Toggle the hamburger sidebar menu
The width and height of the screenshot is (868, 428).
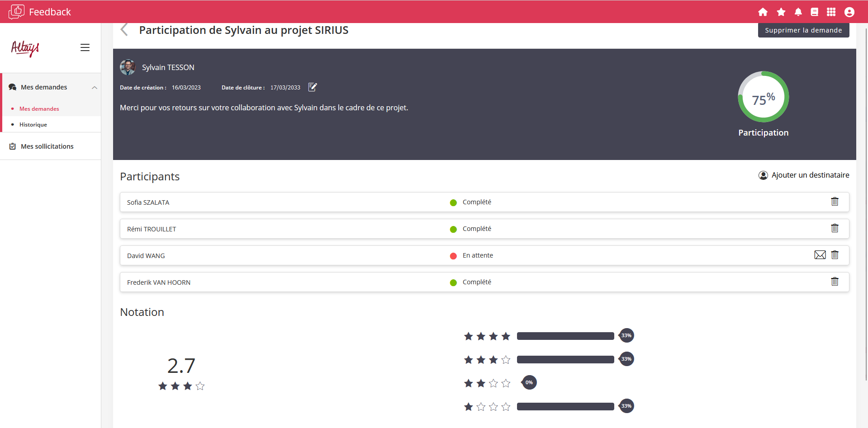point(85,47)
